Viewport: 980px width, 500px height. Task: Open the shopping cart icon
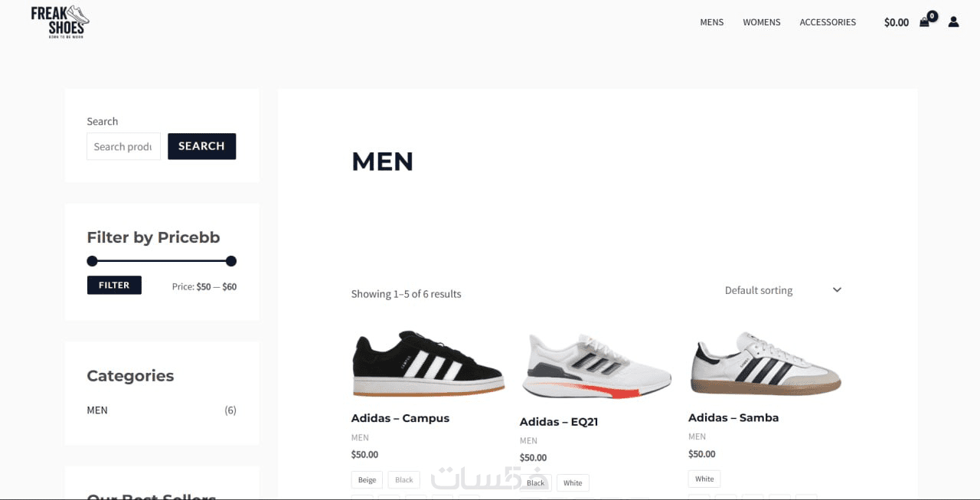[x=925, y=22]
